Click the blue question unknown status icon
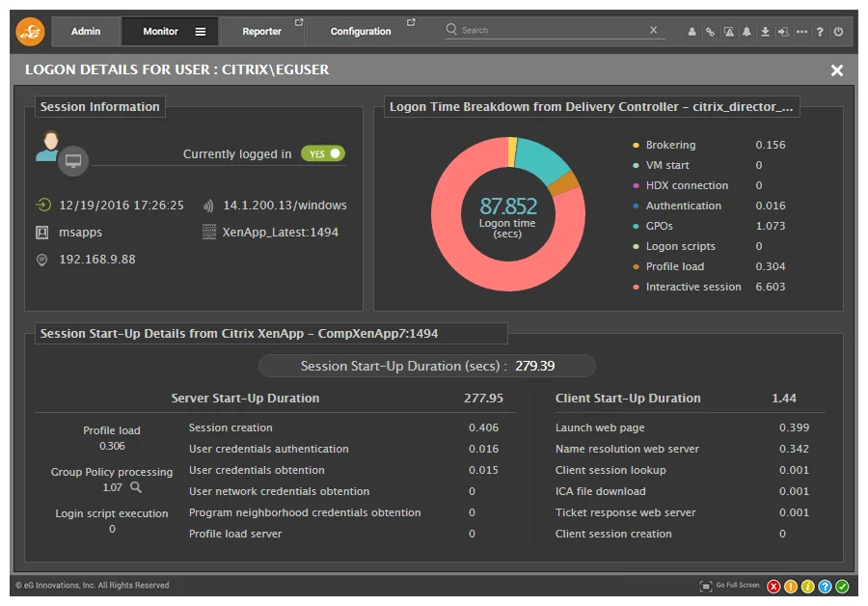Image resolution: width=868 pixels, height=606 pixels. 825,586
